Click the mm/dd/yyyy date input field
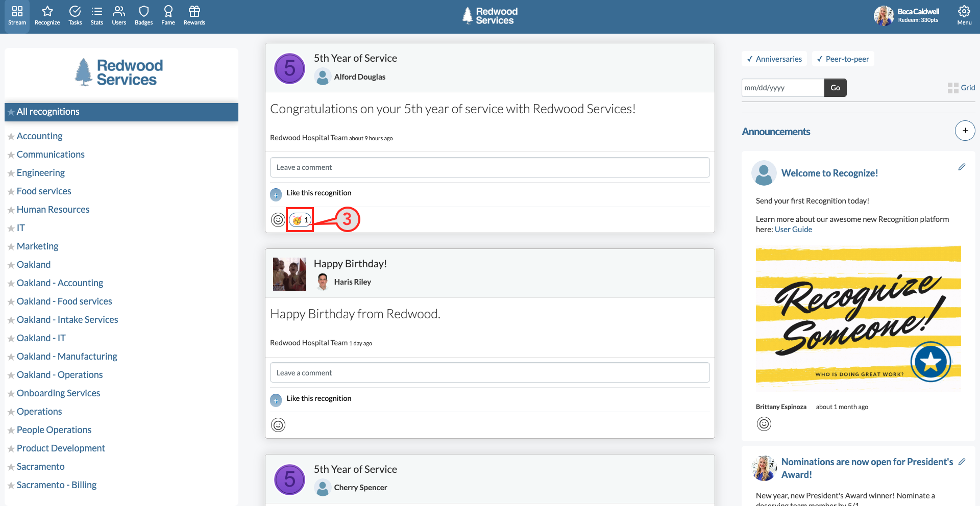This screenshot has height=506, width=980. 782,87
